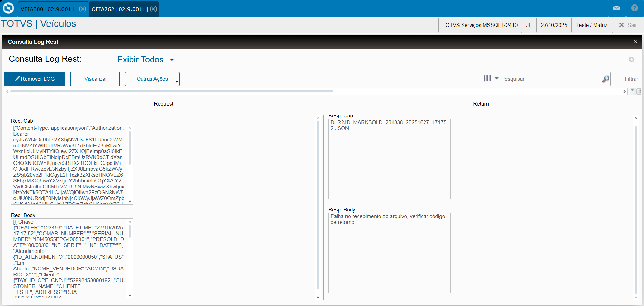The width and height of the screenshot is (644, 306).
Task: Click the Request panel vertical scrollbar
Action: (x=318, y=205)
